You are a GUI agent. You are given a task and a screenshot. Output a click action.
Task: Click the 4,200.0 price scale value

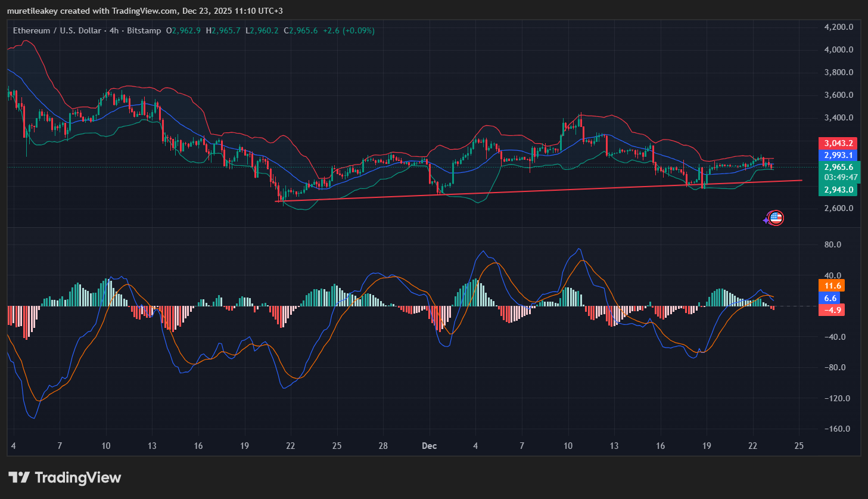(838, 27)
